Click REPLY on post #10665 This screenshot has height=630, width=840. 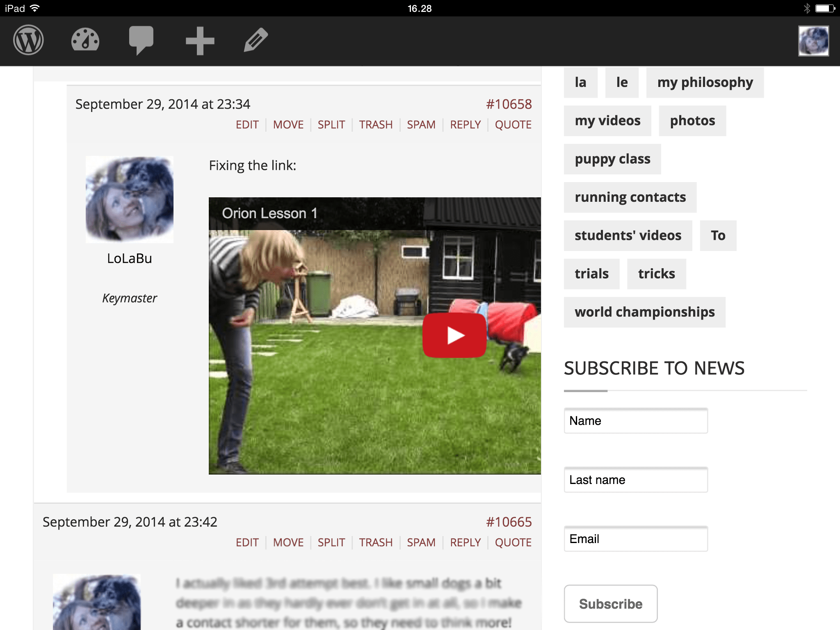(466, 542)
